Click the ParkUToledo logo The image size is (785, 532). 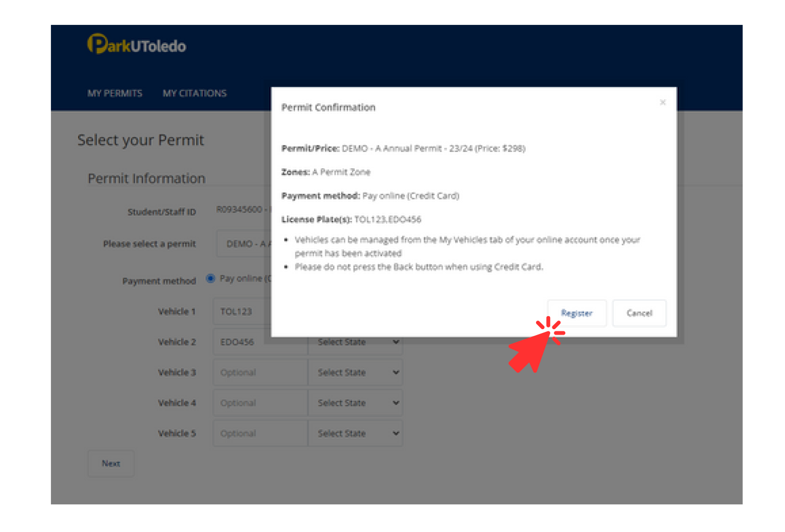[137, 45]
